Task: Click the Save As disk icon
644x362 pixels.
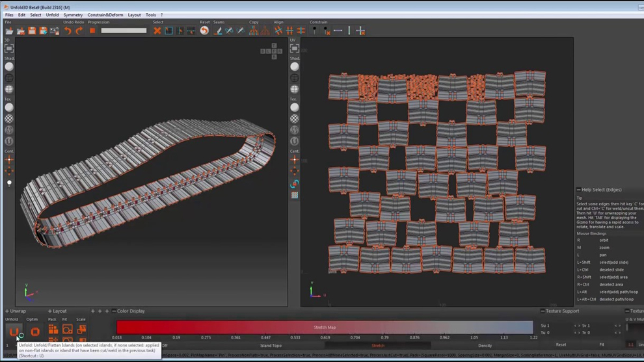Action: point(43,31)
